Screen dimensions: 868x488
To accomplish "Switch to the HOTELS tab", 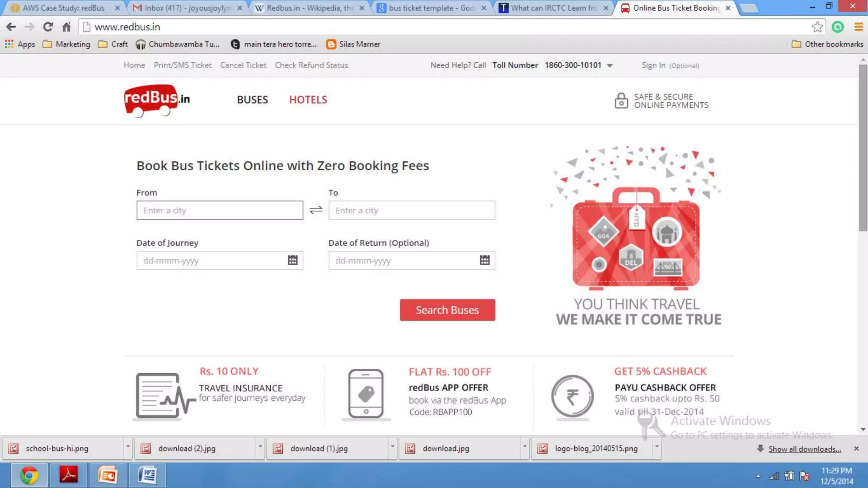I will click(308, 100).
